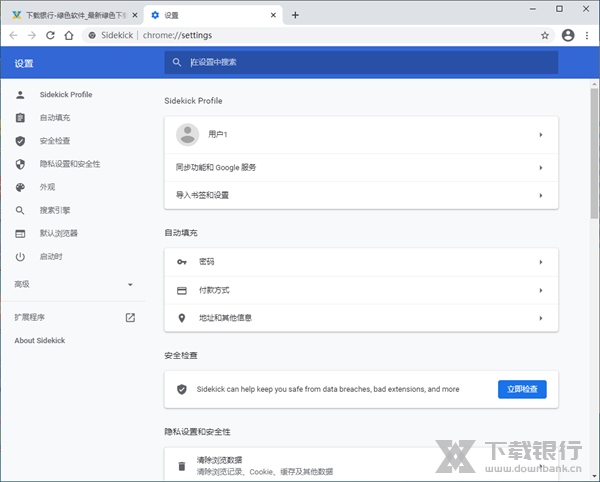The height and width of the screenshot is (482, 600).
Task: Click the 立即检查 button
Action: coord(522,389)
